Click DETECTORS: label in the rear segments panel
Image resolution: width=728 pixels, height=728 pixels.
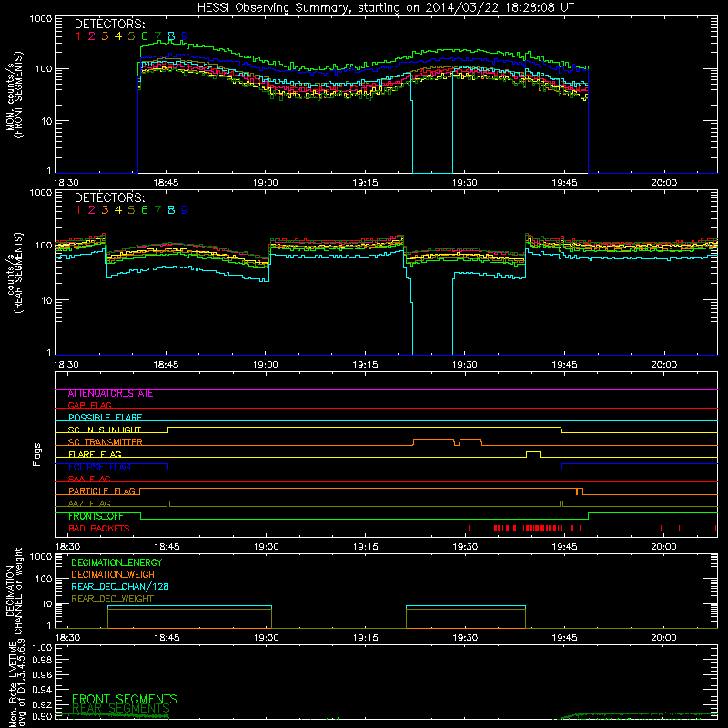point(109,197)
